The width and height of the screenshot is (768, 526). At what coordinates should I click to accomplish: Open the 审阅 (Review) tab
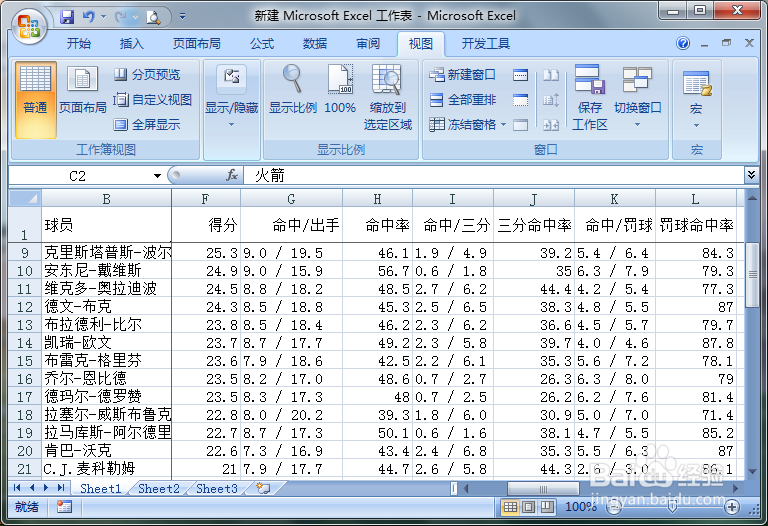pyautogui.click(x=368, y=44)
